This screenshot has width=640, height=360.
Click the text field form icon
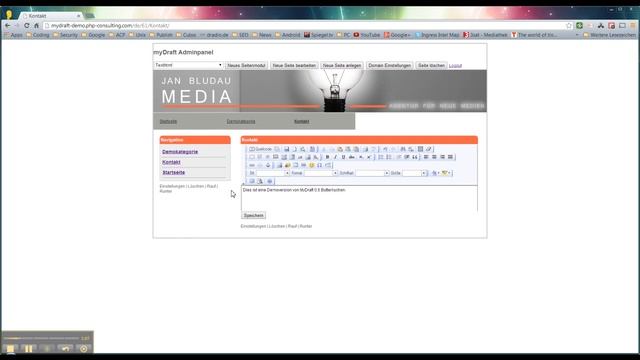click(276, 157)
